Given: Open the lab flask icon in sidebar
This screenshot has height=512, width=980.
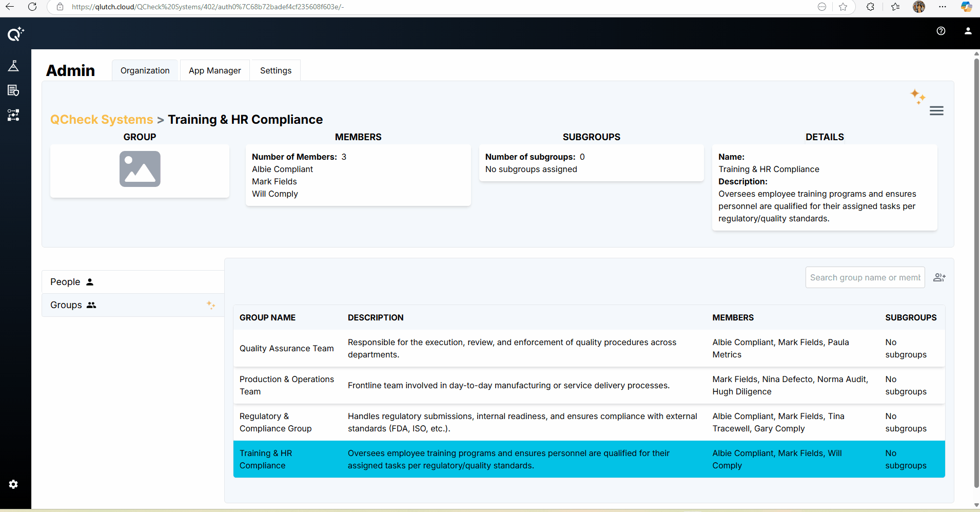Looking at the screenshot, I should click(13, 66).
